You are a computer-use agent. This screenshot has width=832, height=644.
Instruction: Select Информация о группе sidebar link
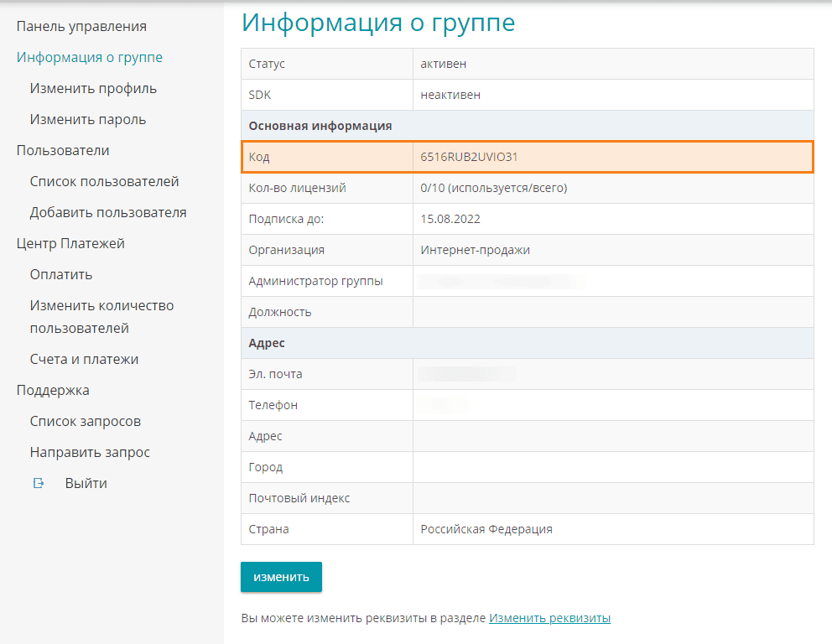coord(89,57)
